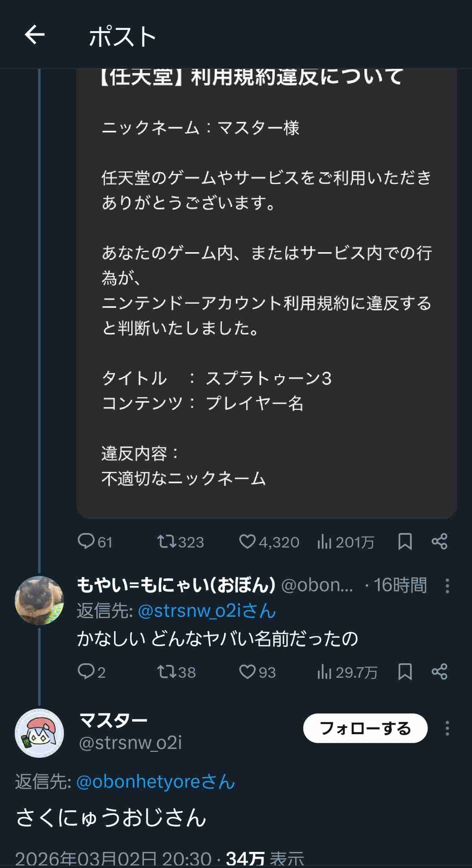Reply to the Nintendo violation post

click(86, 541)
